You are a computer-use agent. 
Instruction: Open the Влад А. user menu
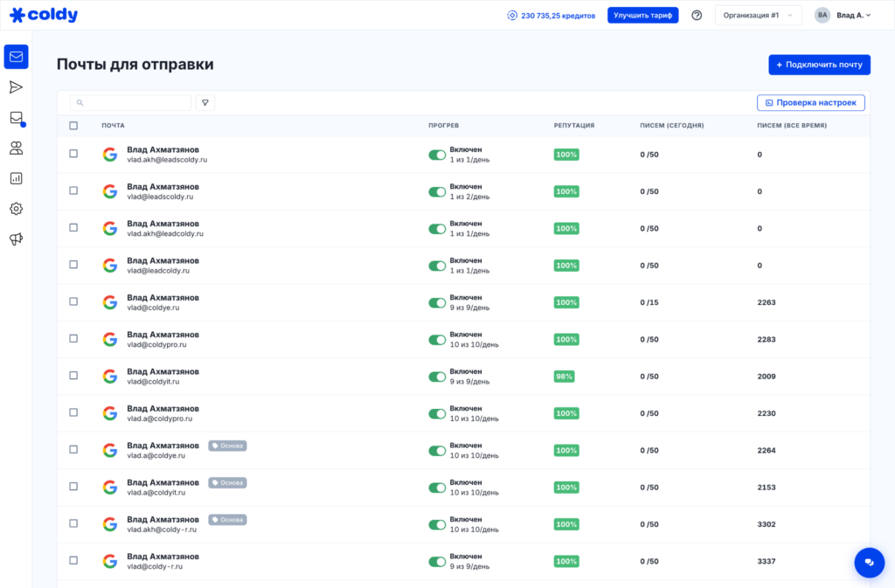[x=843, y=16]
